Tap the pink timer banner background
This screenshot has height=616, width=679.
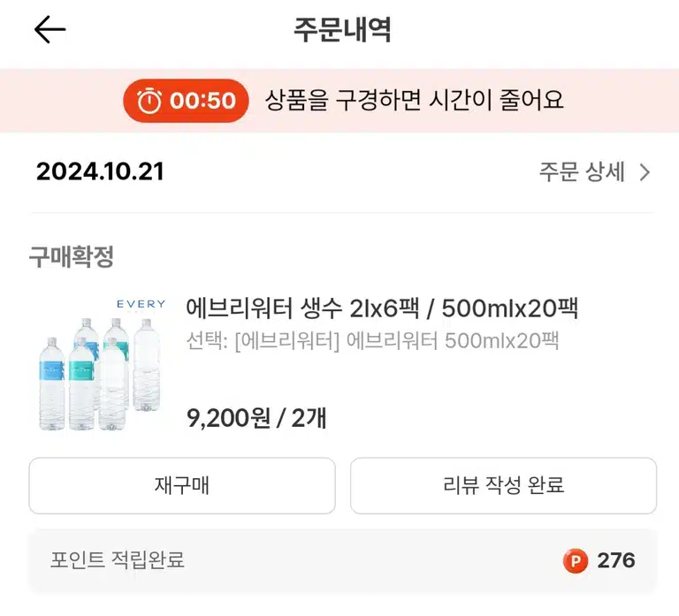pyautogui.click(x=339, y=101)
